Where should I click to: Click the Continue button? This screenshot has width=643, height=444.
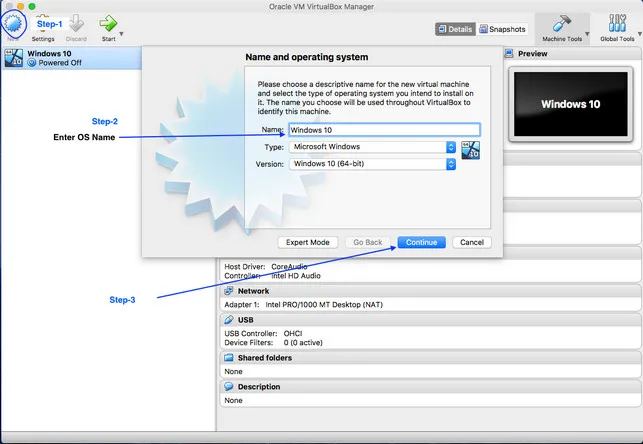pyautogui.click(x=421, y=242)
